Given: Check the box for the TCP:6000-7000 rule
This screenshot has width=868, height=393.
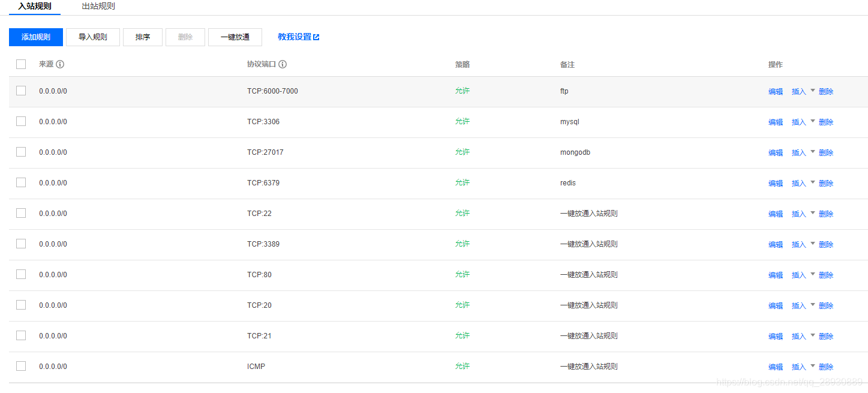Looking at the screenshot, I should click(x=21, y=91).
